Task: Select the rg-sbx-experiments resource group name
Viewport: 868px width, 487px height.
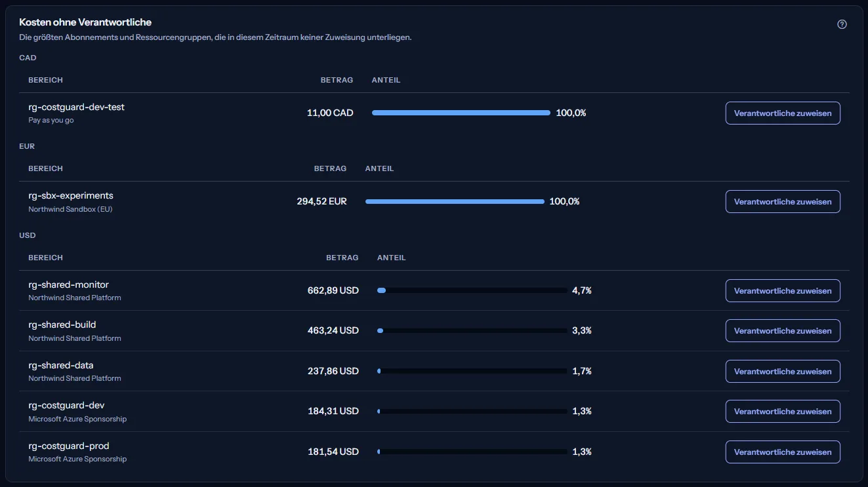Action: tap(71, 195)
